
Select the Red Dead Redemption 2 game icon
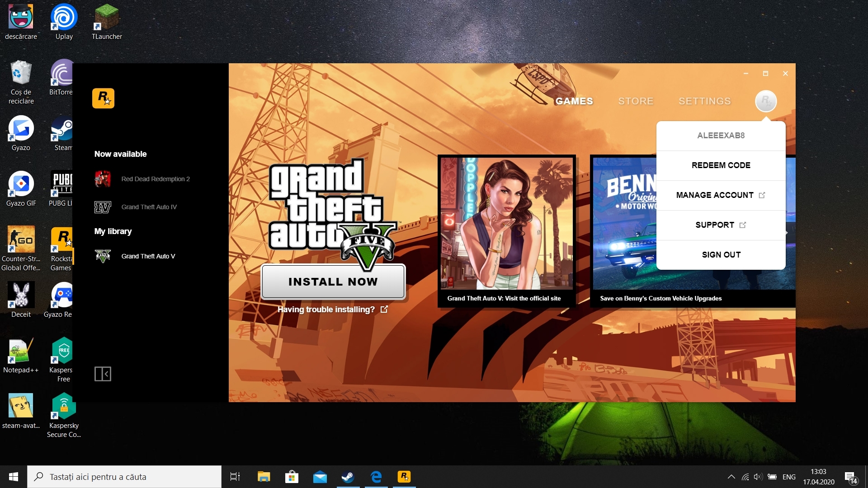coord(103,179)
